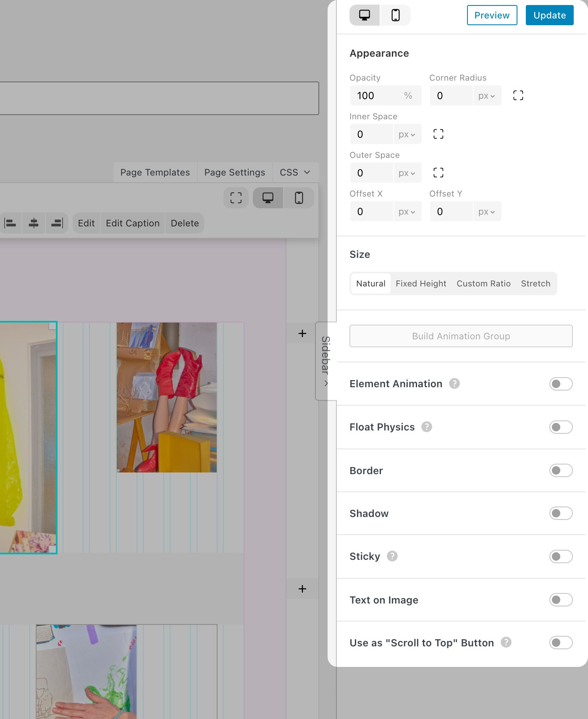
Task: Click Build Animation Group button
Action: pos(461,336)
